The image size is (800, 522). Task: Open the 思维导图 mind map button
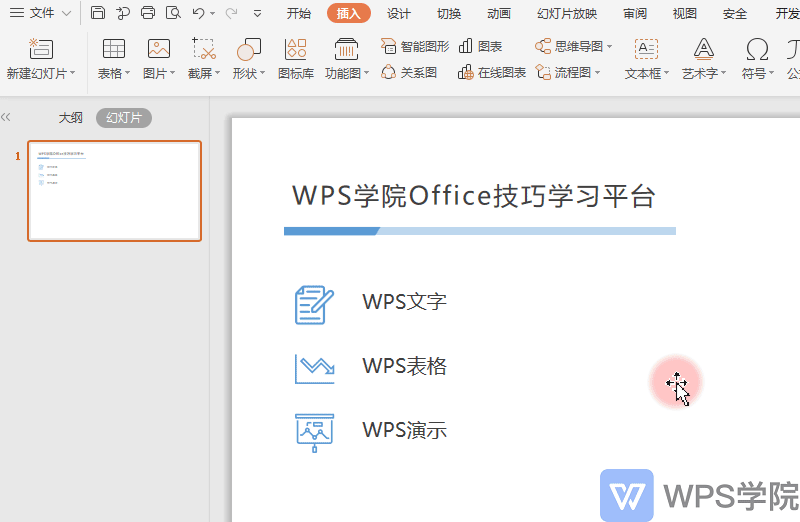573,46
